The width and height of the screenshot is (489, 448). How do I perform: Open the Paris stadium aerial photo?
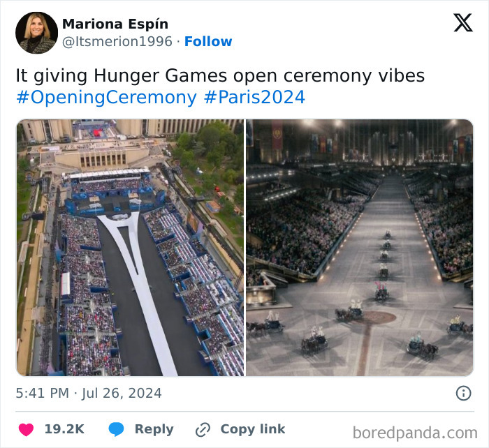130,248
